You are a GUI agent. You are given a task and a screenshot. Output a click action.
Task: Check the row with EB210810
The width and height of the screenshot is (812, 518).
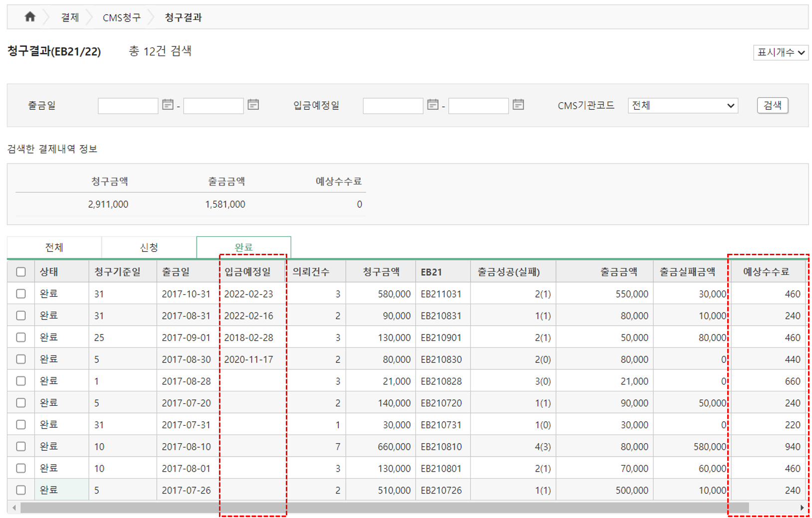pyautogui.click(x=21, y=446)
